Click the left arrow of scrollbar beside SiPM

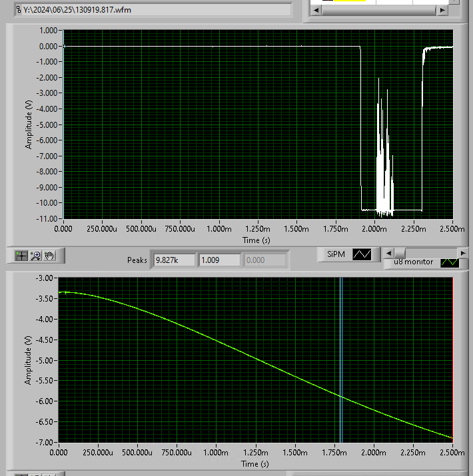(388, 253)
